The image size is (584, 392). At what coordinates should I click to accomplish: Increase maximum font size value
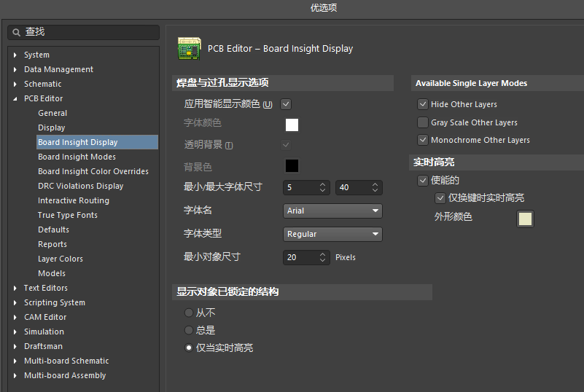click(375, 184)
